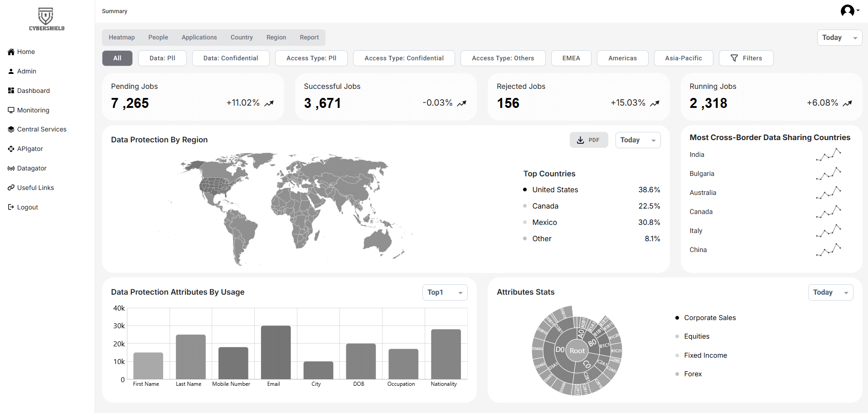Viewport: 868px width, 413px height.
Task: Expand the Attributes Stats Today dropdown
Action: [830, 292]
